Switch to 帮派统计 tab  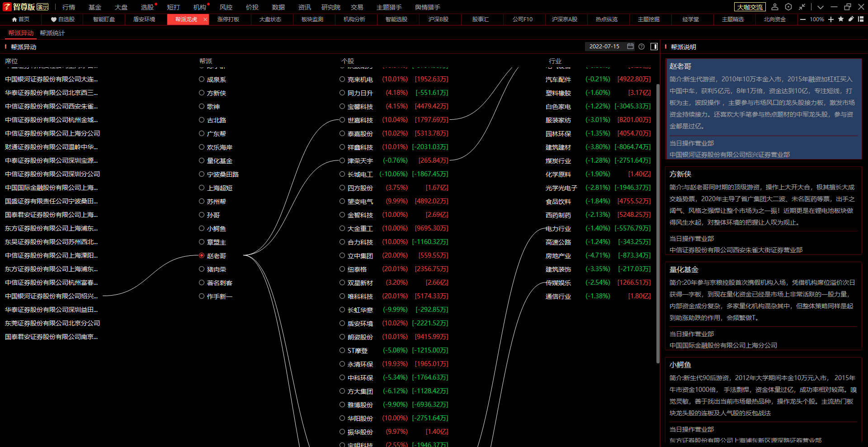52,33
